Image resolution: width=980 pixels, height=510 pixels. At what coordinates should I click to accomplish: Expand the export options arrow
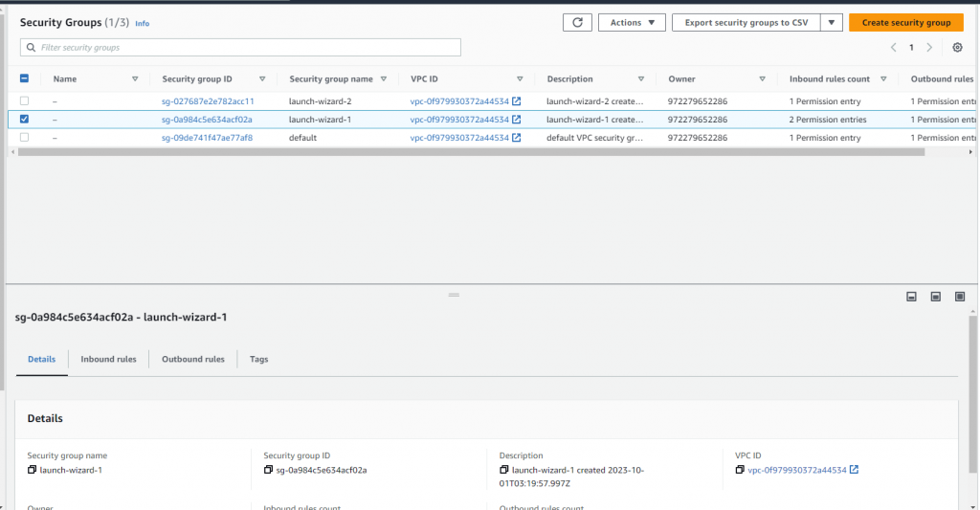832,23
